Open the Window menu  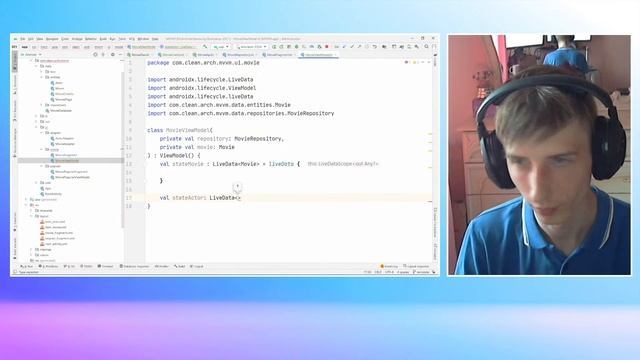click(x=143, y=39)
